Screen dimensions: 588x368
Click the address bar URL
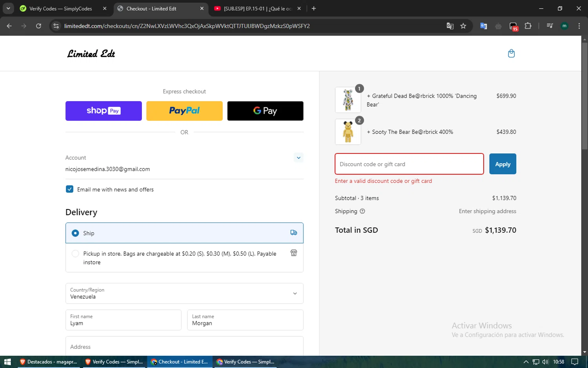(187, 26)
